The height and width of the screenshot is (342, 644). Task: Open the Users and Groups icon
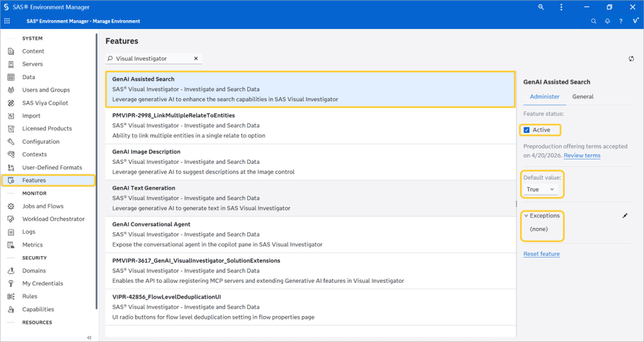pyautogui.click(x=11, y=90)
